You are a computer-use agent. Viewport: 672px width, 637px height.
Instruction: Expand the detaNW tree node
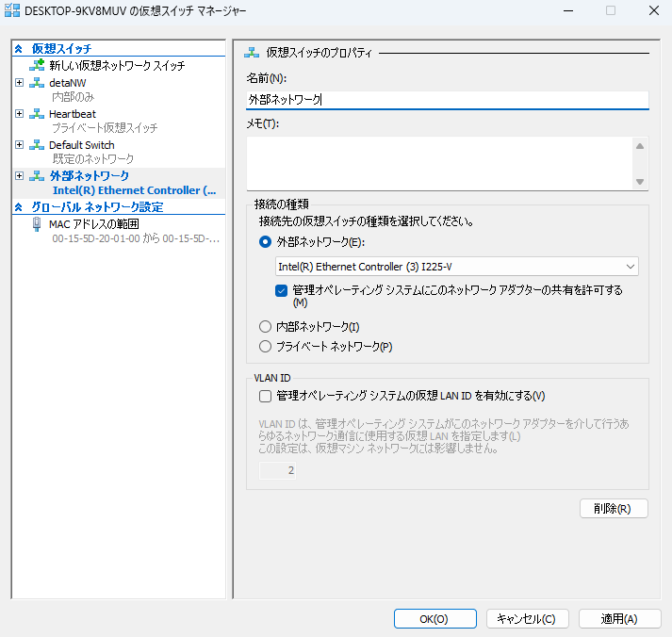tap(20, 84)
